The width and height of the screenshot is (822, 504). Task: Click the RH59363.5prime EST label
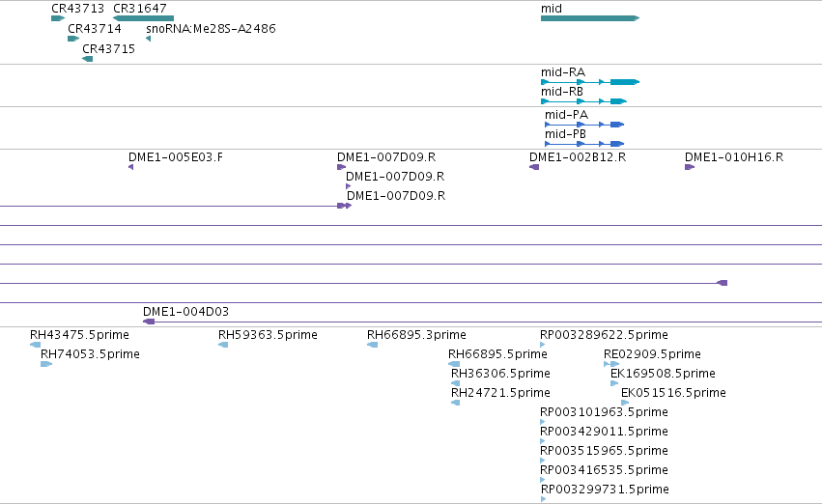(268, 335)
